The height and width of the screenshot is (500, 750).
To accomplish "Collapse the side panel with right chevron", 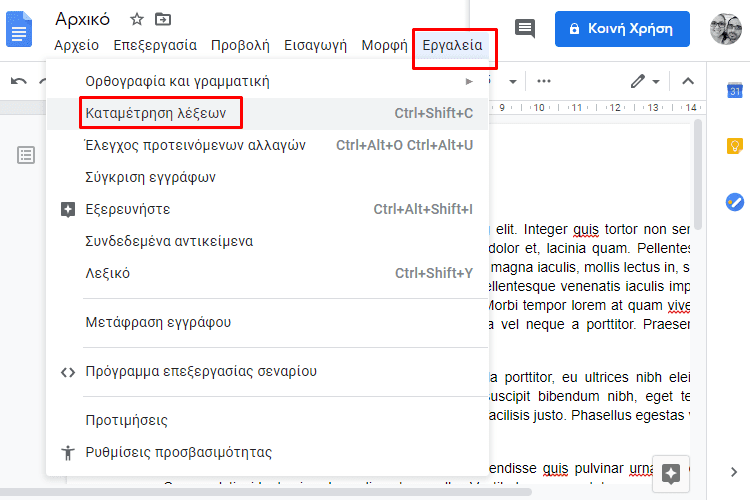I will click(734, 472).
